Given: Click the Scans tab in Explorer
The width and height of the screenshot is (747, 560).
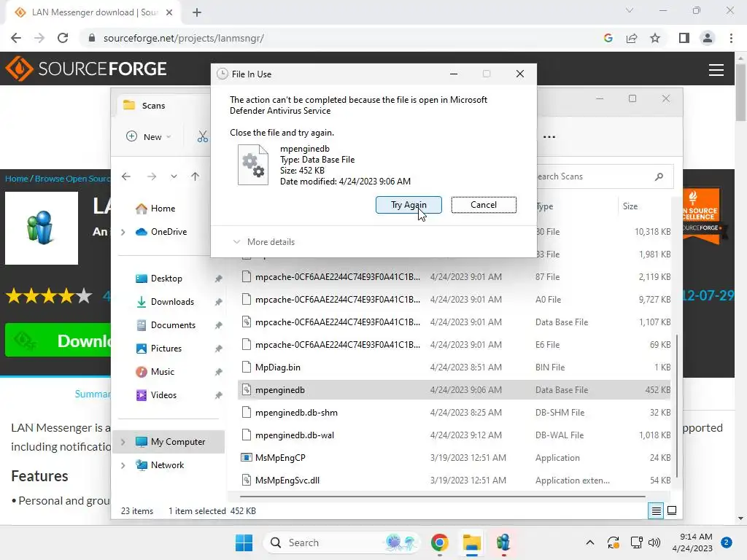Looking at the screenshot, I should (x=153, y=106).
